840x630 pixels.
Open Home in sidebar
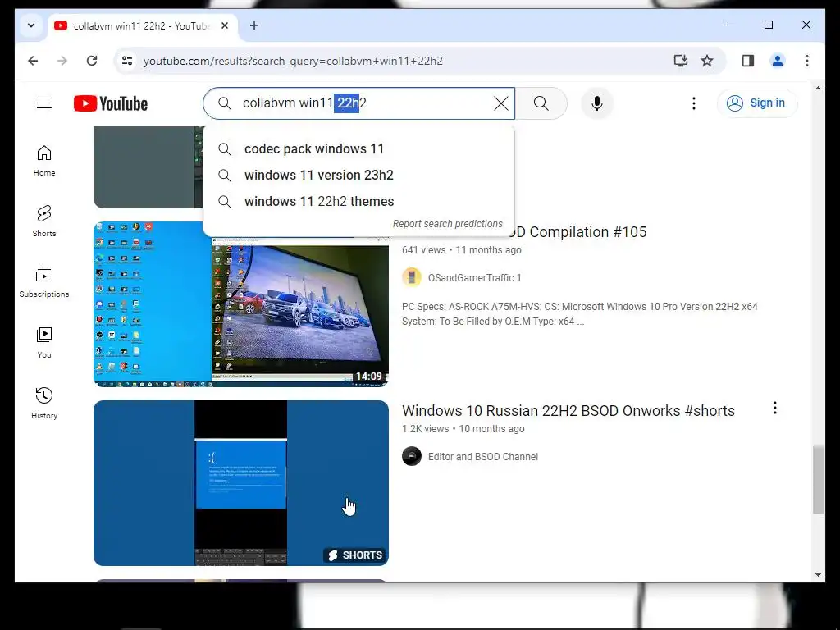[x=44, y=160]
